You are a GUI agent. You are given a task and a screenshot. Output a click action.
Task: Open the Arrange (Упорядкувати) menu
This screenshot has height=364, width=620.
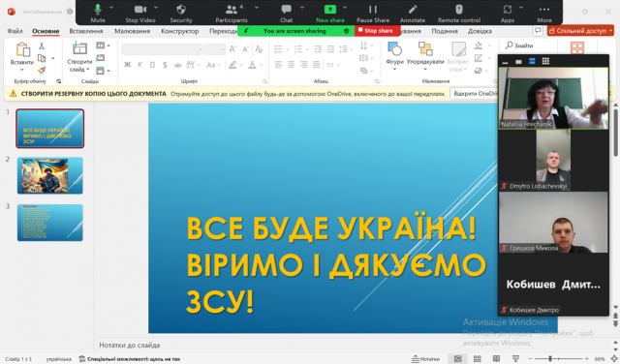[425, 56]
